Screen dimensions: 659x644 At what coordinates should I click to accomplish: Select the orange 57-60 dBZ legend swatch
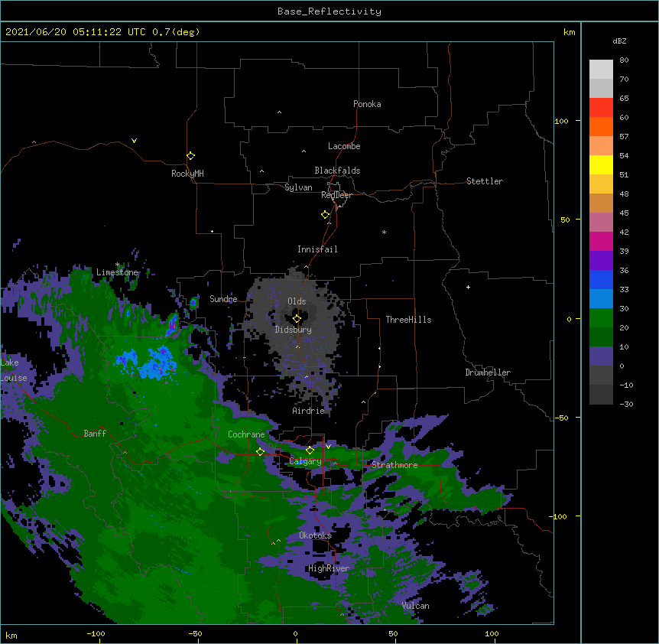(601, 127)
